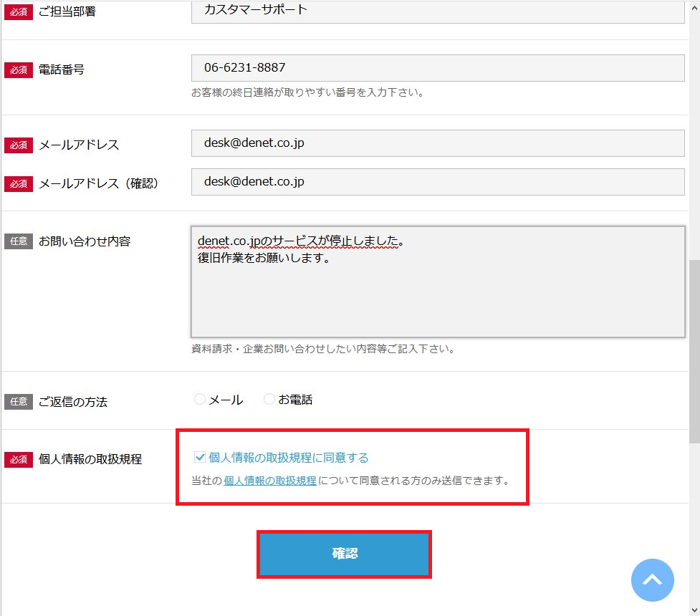Click the お問い合わせ内容 label text
This screenshot has width=700, height=616.
(x=85, y=241)
